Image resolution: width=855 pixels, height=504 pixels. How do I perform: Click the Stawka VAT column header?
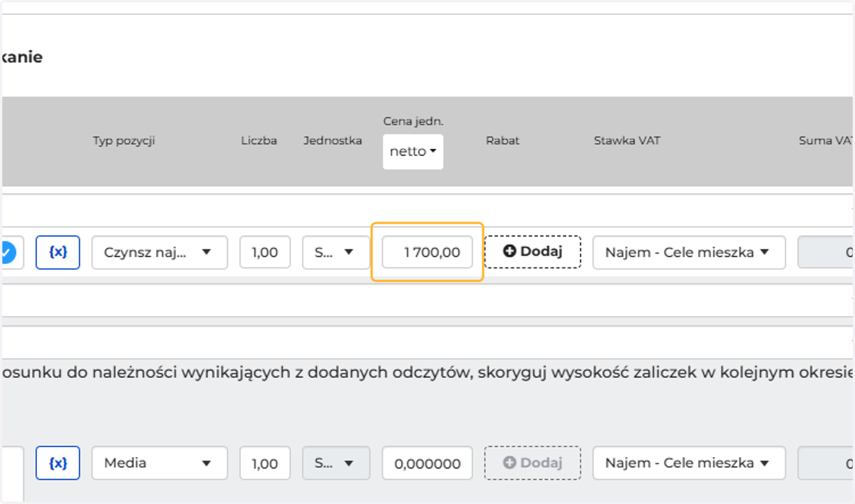(627, 141)
